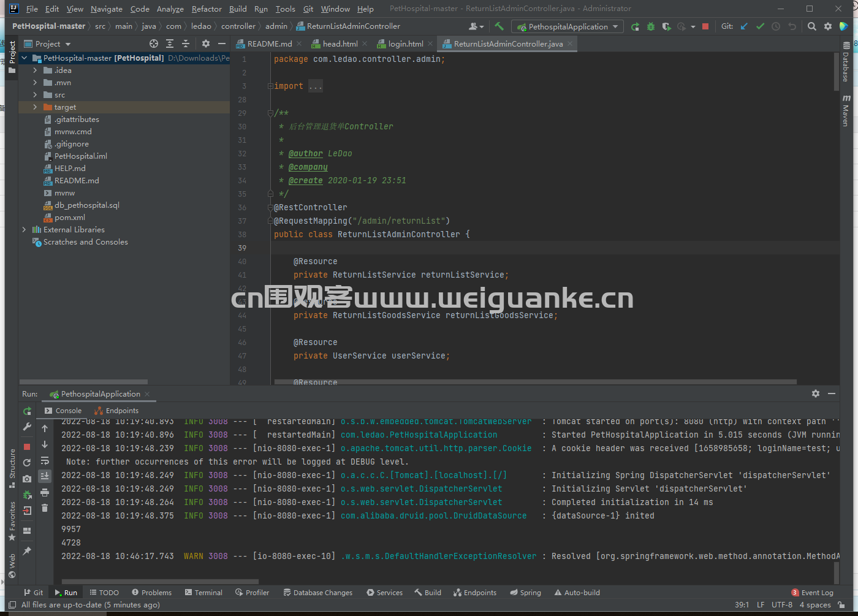Open Database Changes tool window

(318, 593)
